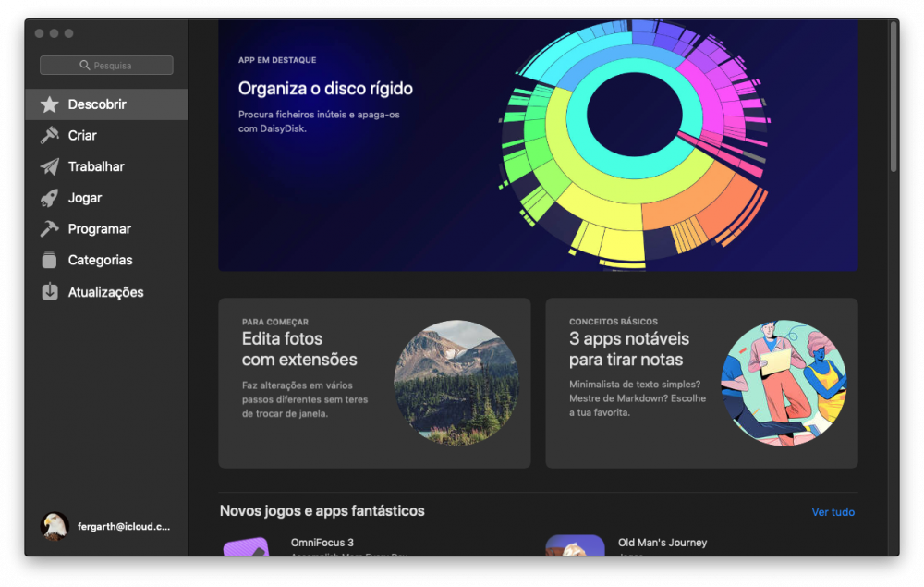Click the 'CONCEITOS BÁSICOS' label

pos(614,321)
